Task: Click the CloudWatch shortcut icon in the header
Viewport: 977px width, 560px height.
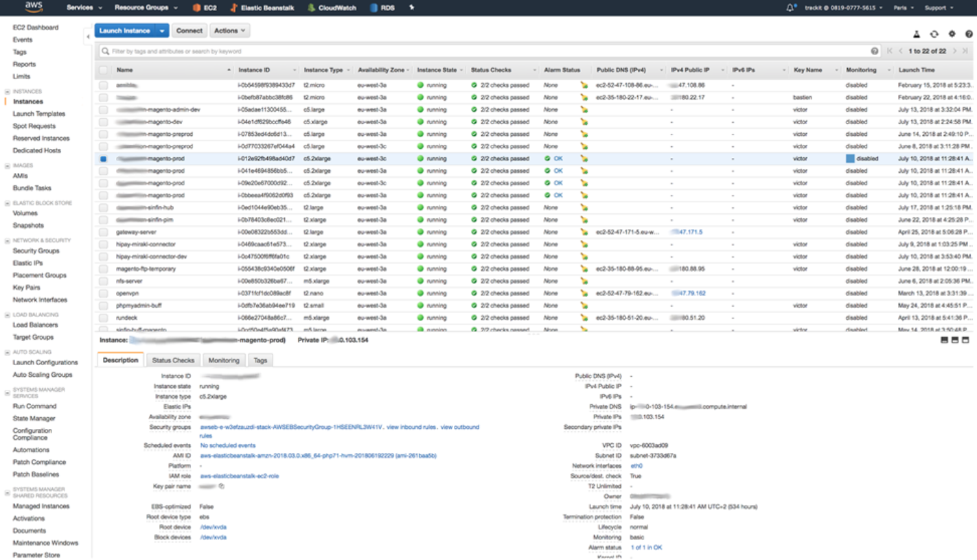Action: 312,8
